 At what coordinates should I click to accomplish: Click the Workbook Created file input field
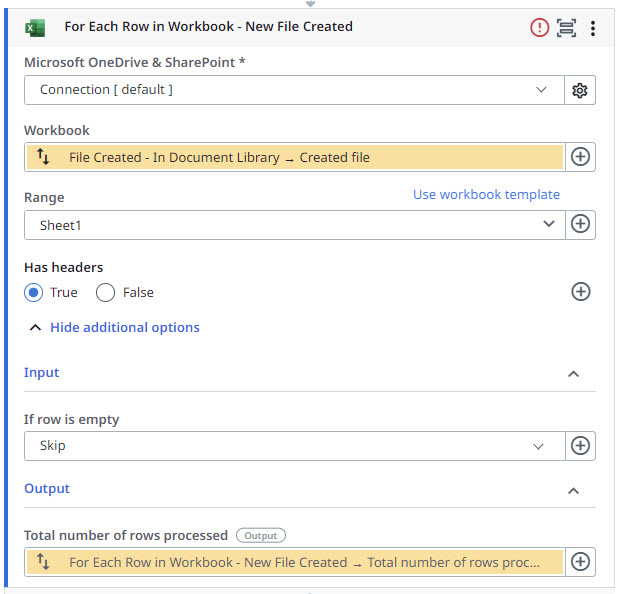point(300,157)
